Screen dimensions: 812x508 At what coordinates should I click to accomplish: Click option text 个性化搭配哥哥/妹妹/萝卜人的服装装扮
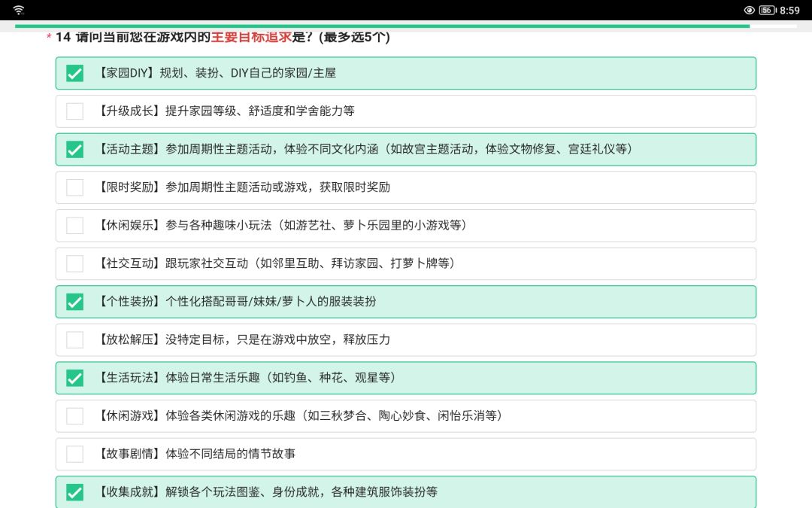click(271, 302)
